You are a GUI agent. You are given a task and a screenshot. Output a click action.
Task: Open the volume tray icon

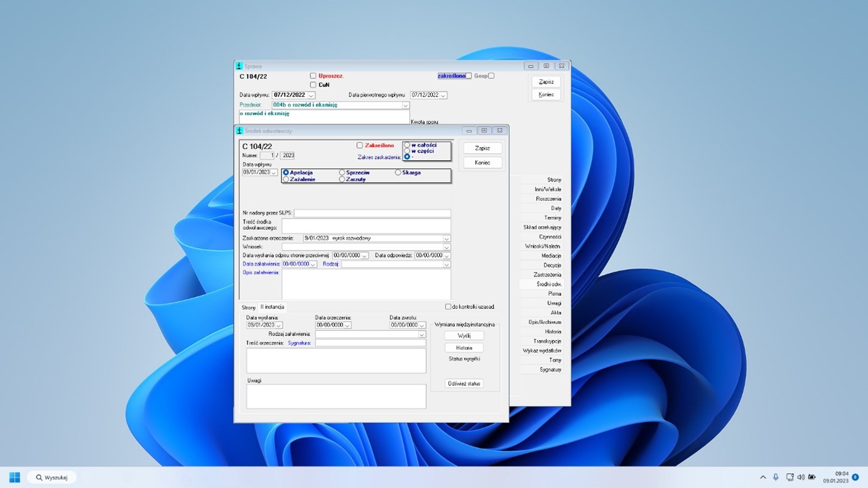pos(801,477)
